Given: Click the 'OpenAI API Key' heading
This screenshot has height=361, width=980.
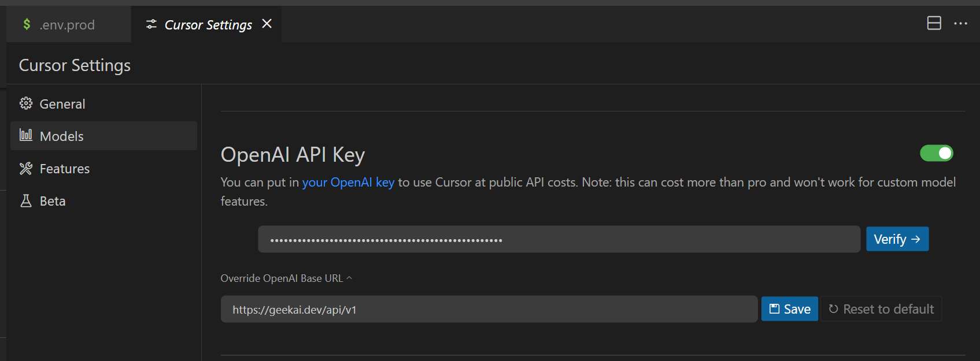Looking at the screenshot, I should tap(293, 155).
